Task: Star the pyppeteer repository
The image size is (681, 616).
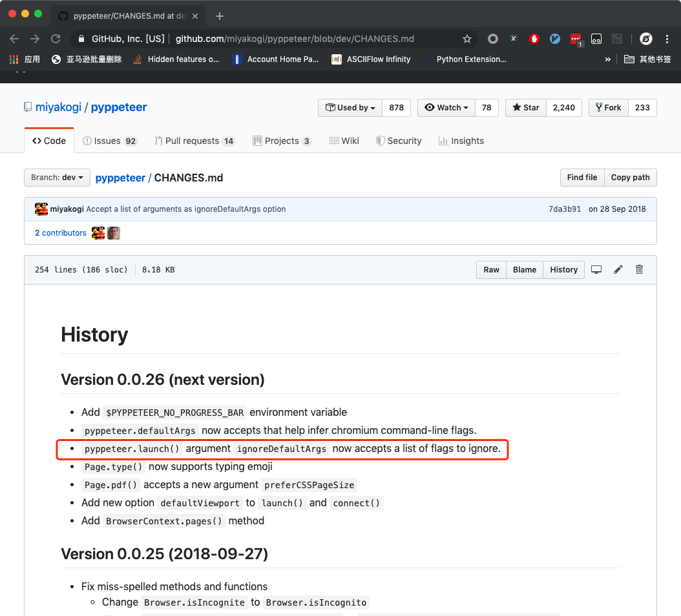Action: pyautogui.click(x=525, y=108)
